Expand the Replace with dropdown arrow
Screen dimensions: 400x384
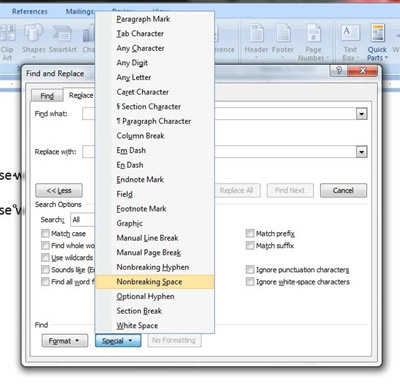(361, 152)
